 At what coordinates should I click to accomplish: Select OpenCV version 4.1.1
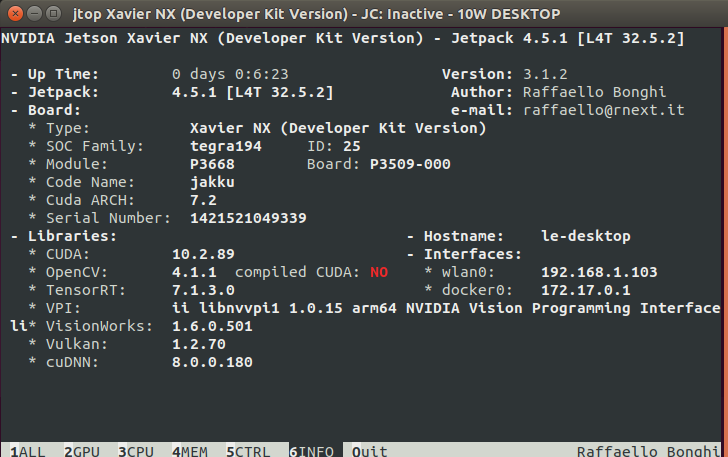[x=194, y=272]
